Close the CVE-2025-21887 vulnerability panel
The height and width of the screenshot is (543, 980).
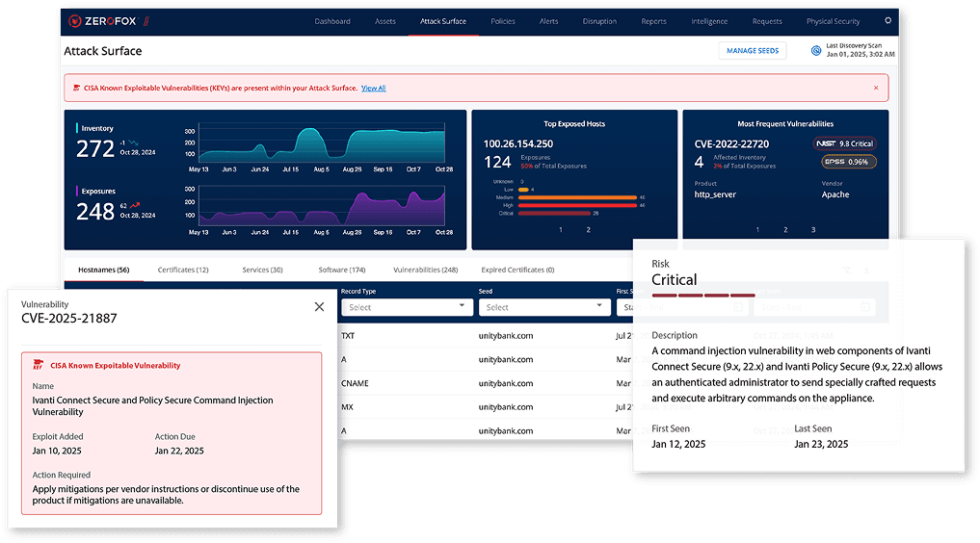click(x=319, y=306)
